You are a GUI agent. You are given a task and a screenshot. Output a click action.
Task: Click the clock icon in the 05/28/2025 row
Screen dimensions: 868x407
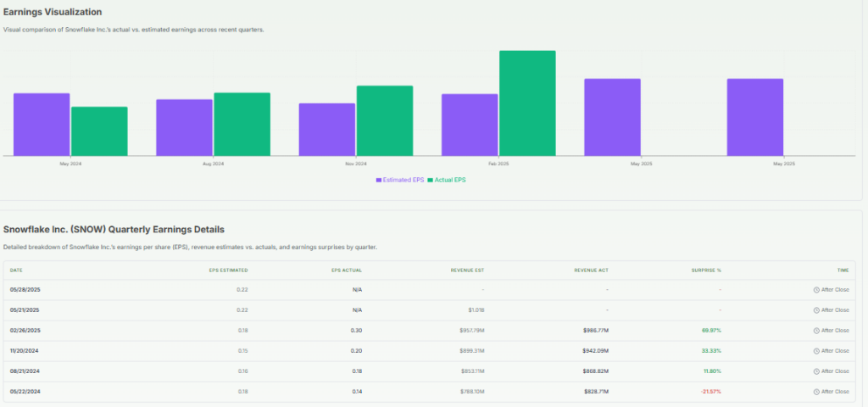click(816, 289)
